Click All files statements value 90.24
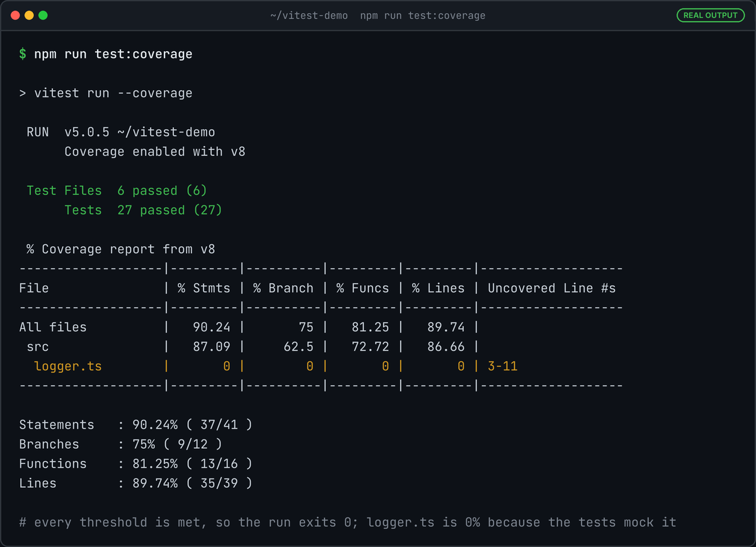756x547 pixels. [211, 327]
